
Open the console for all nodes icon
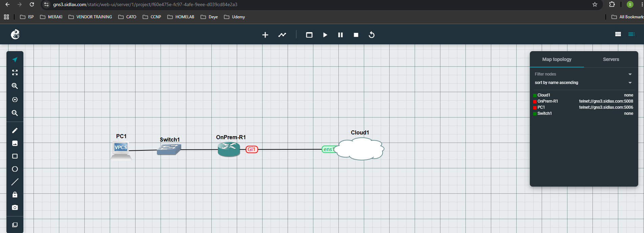coord(309,35)
